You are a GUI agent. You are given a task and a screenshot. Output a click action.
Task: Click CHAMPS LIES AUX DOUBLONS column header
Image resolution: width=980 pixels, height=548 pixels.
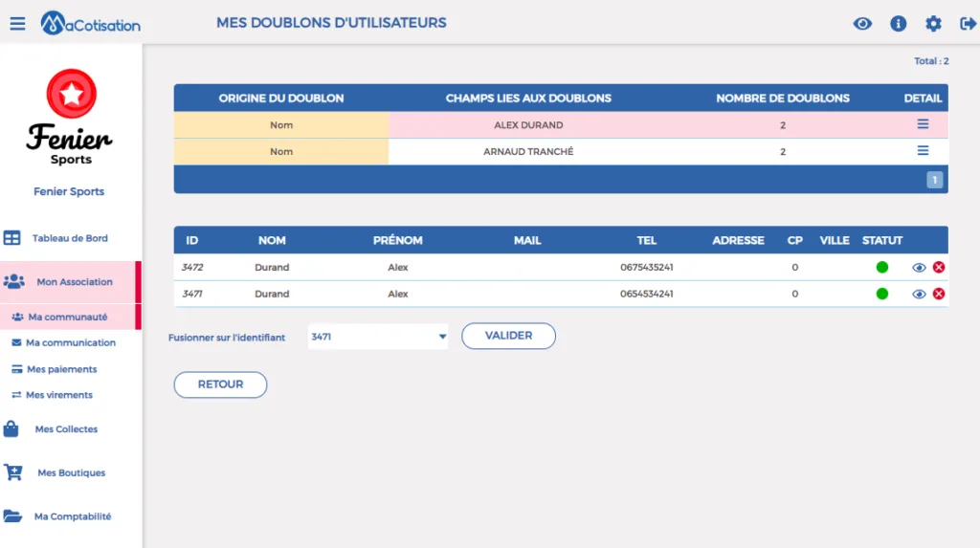[x=528, y=99]
